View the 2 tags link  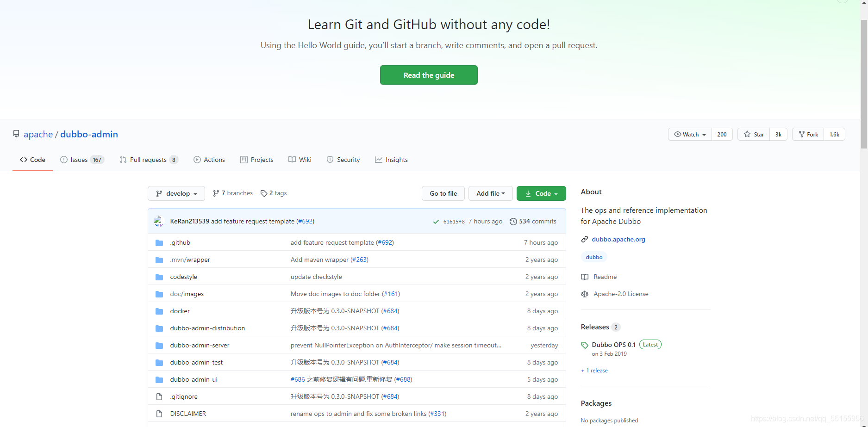274,193
